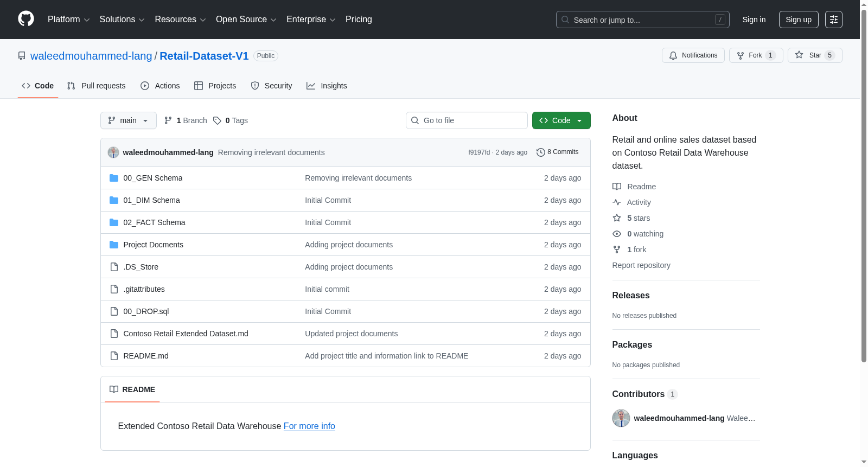Viewport: 868px width, 467px height.
Task: Click the branch icon next to 1 Branch
Action: coord(168,120)
